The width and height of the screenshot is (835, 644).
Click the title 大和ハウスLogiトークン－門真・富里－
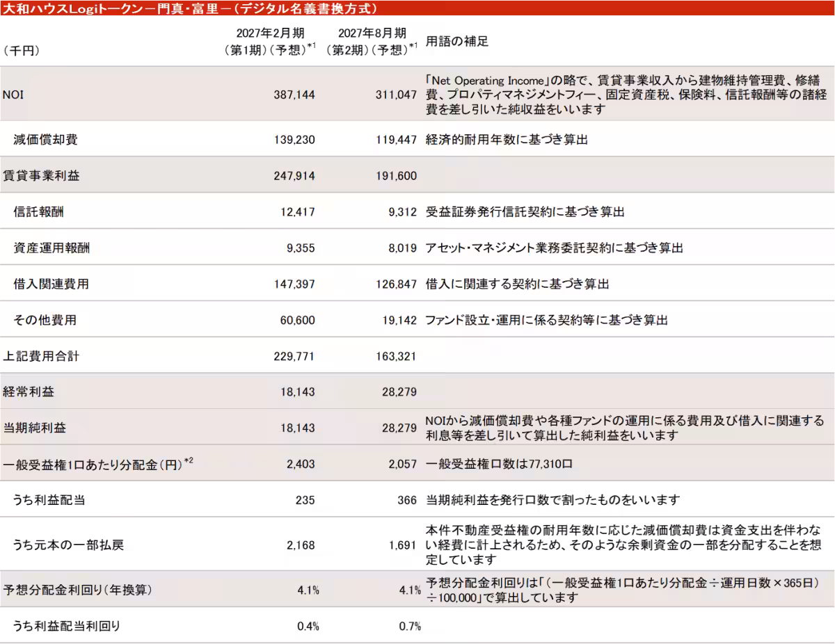tap(191, 8)
